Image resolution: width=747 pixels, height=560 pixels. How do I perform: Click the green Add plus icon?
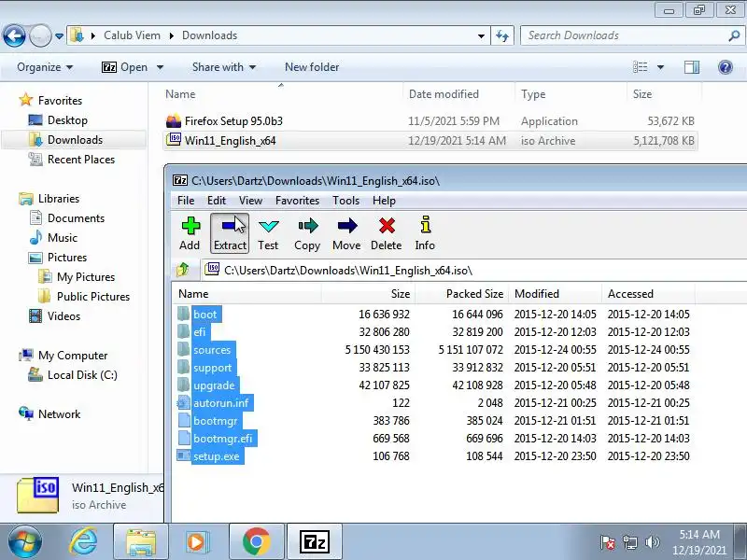[x=190, y=226]
